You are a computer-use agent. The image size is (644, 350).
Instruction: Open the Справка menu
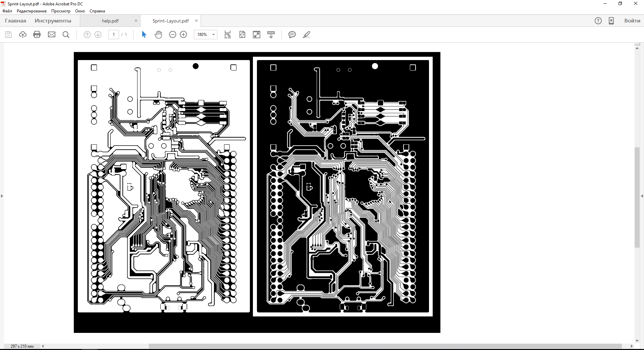click(97, 11)
